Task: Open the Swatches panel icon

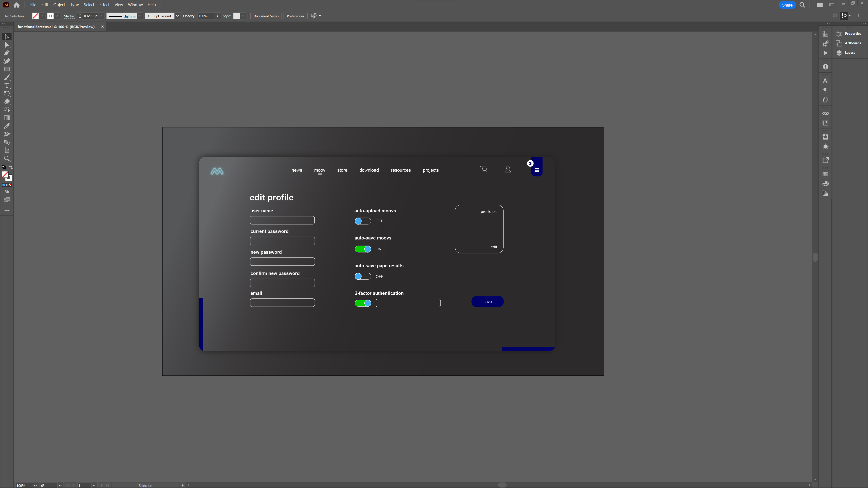Action: [x=825, y=174]
